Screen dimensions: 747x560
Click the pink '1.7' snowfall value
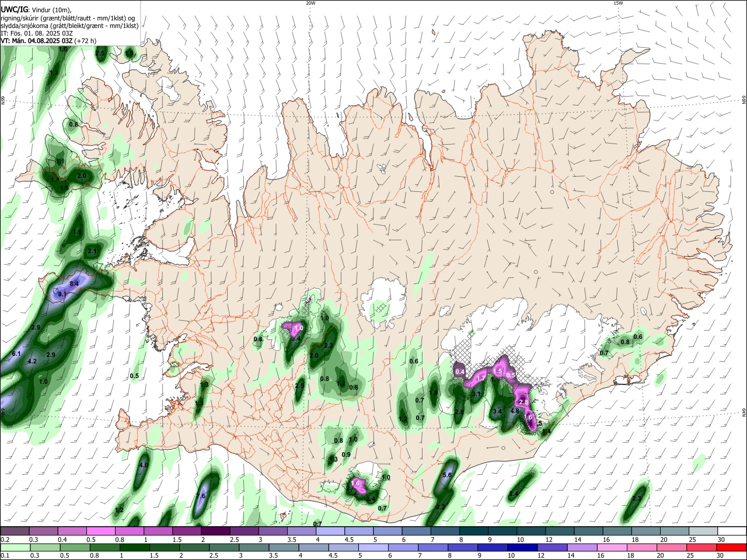(481, 379)
